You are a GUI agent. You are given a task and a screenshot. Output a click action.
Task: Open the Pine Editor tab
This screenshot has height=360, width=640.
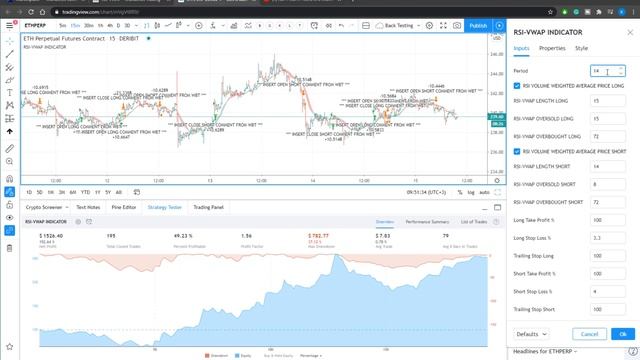click(124, 207)
